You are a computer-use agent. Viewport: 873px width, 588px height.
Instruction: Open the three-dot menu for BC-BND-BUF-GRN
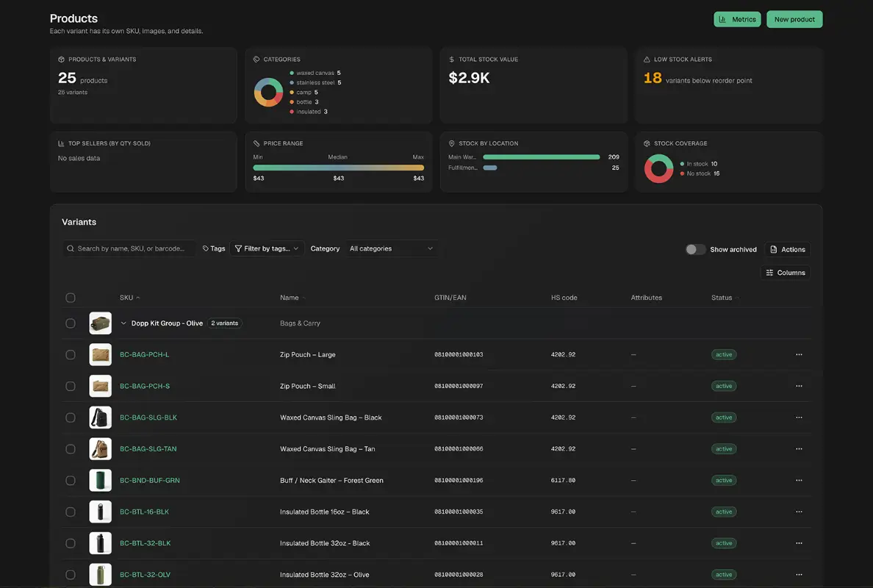coord(799,480)
